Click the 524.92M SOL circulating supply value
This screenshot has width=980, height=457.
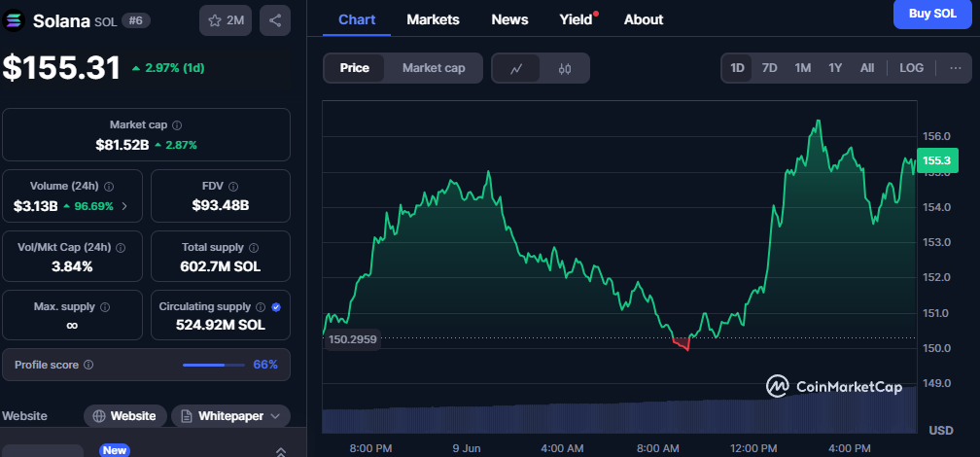point(221,325)
